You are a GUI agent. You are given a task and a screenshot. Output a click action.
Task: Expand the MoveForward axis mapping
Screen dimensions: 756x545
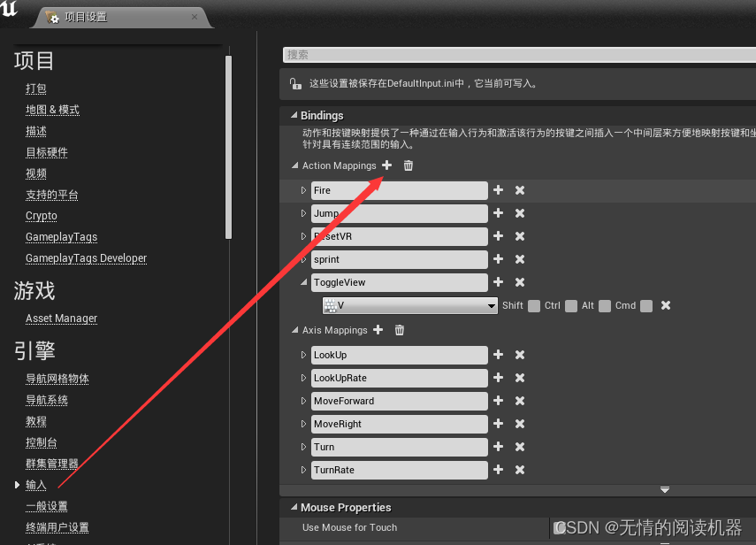pos(303,400)
